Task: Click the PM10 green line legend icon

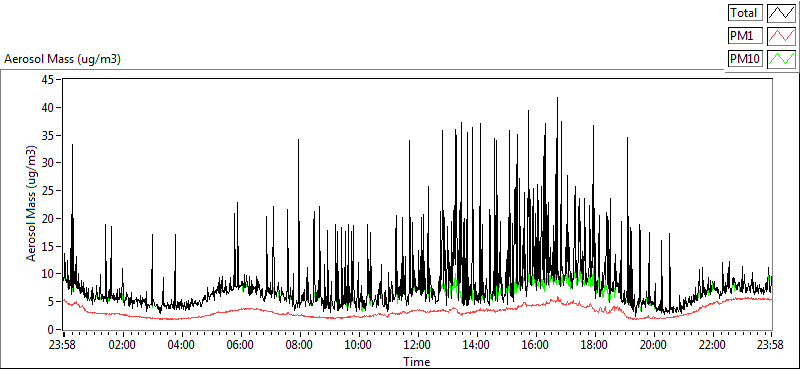Action: pyautogui.click(x=782, y=59)
